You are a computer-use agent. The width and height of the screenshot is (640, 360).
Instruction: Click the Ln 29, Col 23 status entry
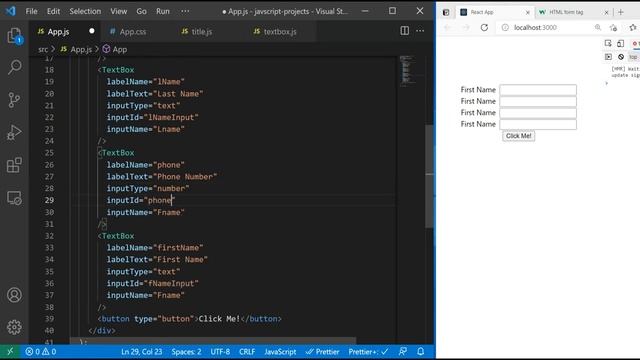click(x=141, y=351)
